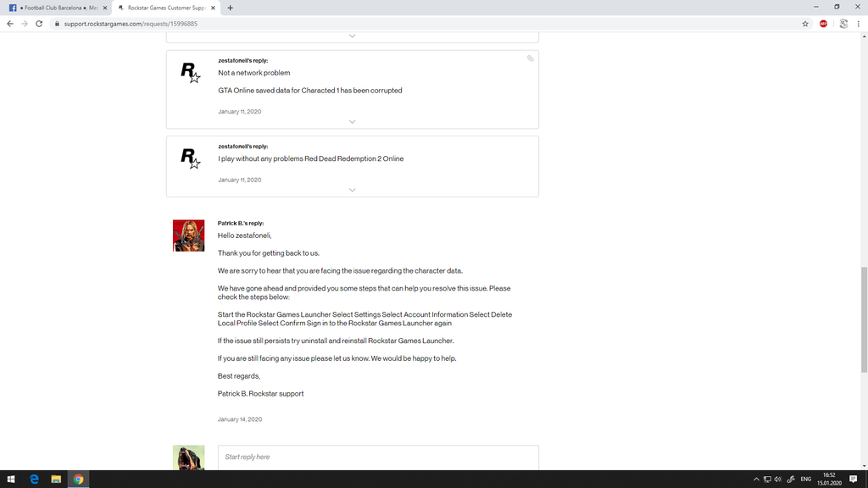Expand the partially visible reply card at top
Viewport: 868px width, 488px height.
[x=352, y=36]
